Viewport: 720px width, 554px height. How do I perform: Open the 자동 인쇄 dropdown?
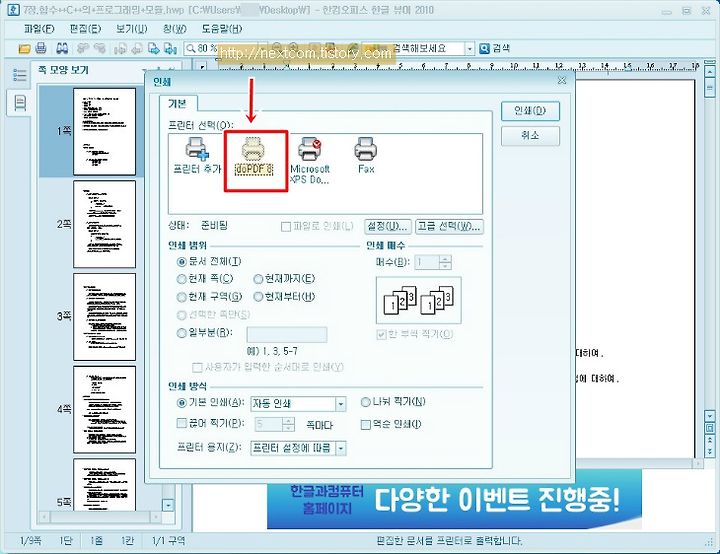tap(340, 404)
